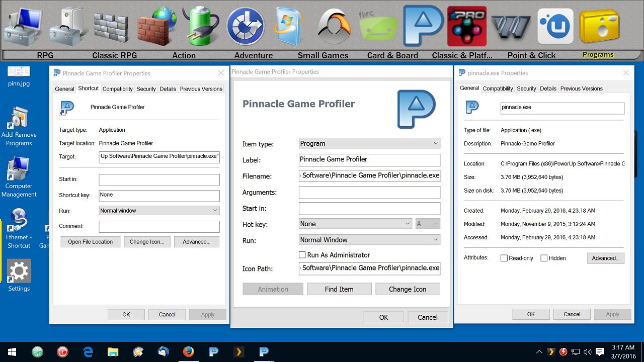Click the Pinnacle Game Profiler dock icon

423,25
